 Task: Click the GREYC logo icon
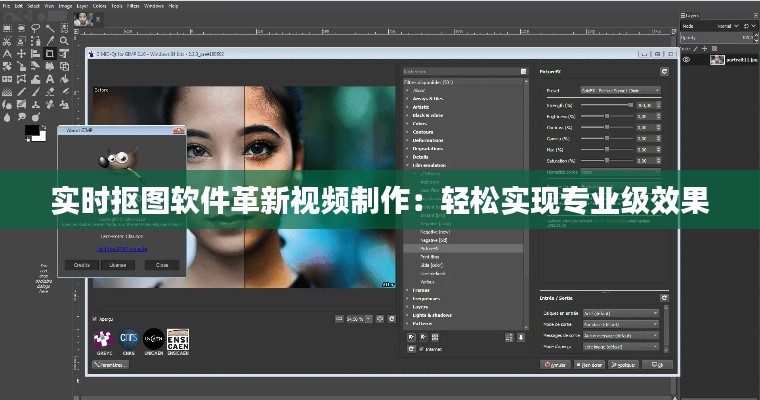[104, 340]
